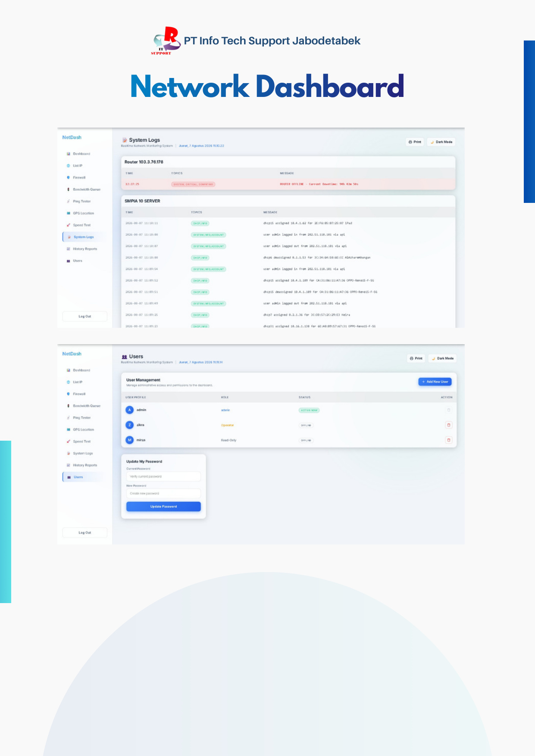Click the message ending with AlAzharembangan
Image resolution: width=535 pixels, height=756 pixels.
click(317, 258)
